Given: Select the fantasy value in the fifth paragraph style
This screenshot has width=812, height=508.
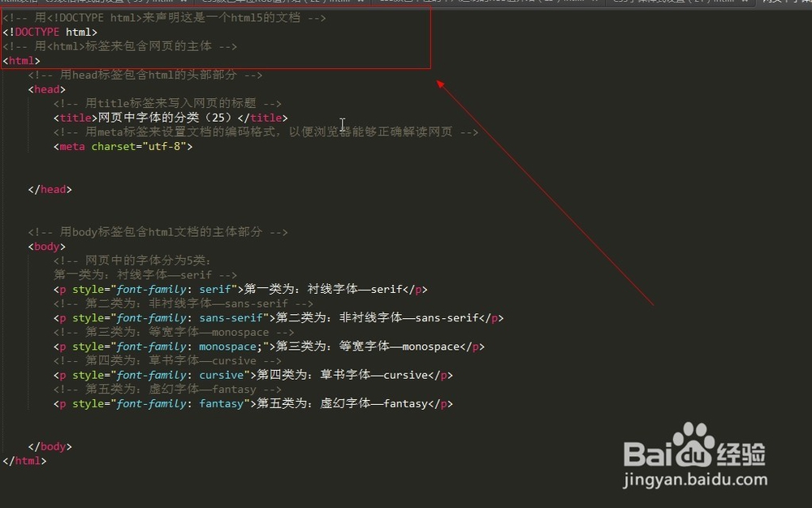Looking at the screenshot, I should click(x=222, y=403).
